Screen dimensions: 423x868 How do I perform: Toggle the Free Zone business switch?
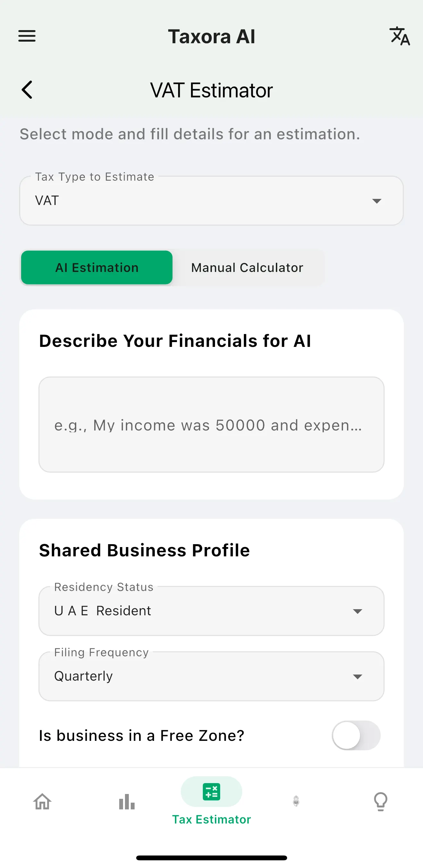(x=356, y=735)
